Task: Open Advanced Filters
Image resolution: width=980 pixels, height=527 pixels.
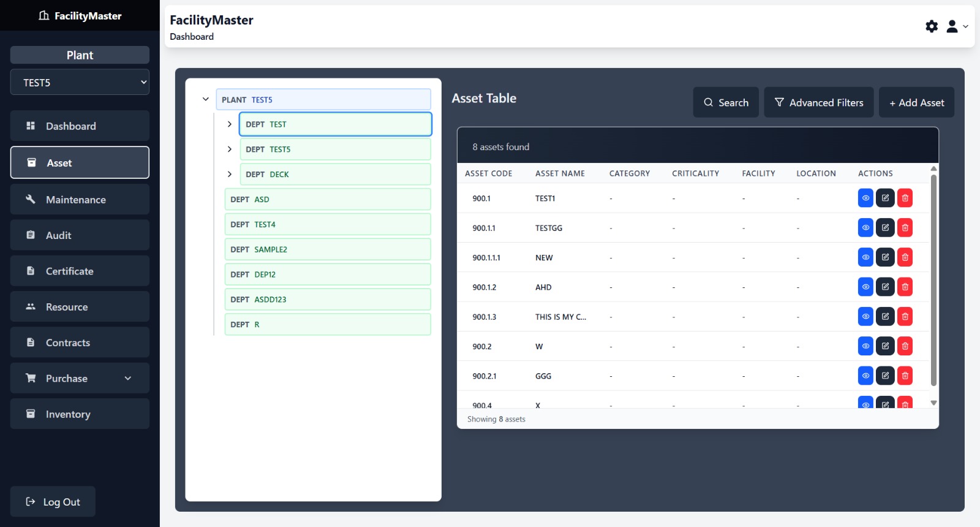Action: (818, 102)
